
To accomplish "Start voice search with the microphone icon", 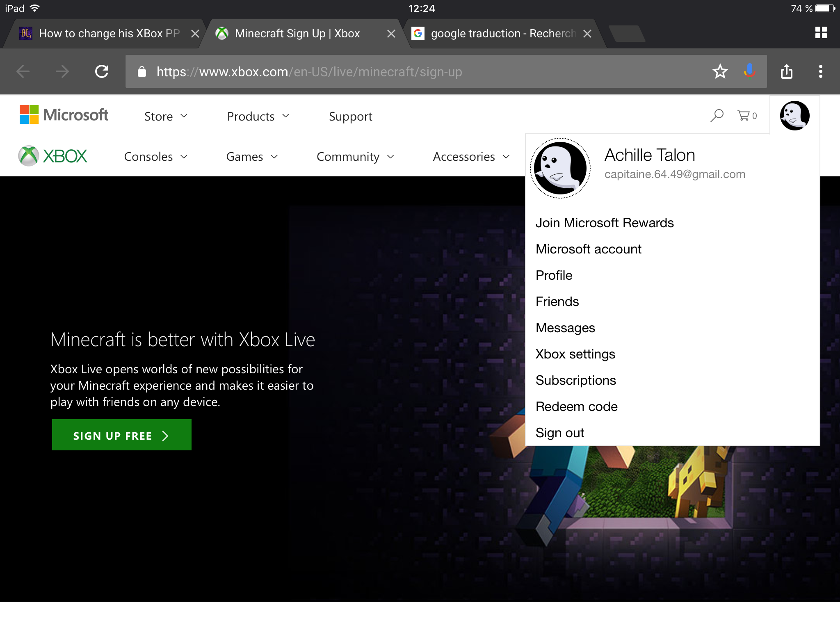I will click(749, 71).
